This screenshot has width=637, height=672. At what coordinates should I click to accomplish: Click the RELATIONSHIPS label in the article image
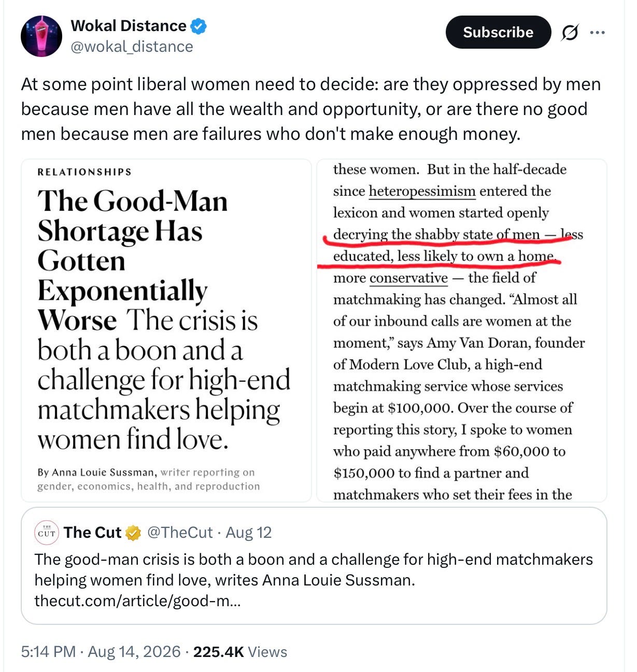pos(84,171)
